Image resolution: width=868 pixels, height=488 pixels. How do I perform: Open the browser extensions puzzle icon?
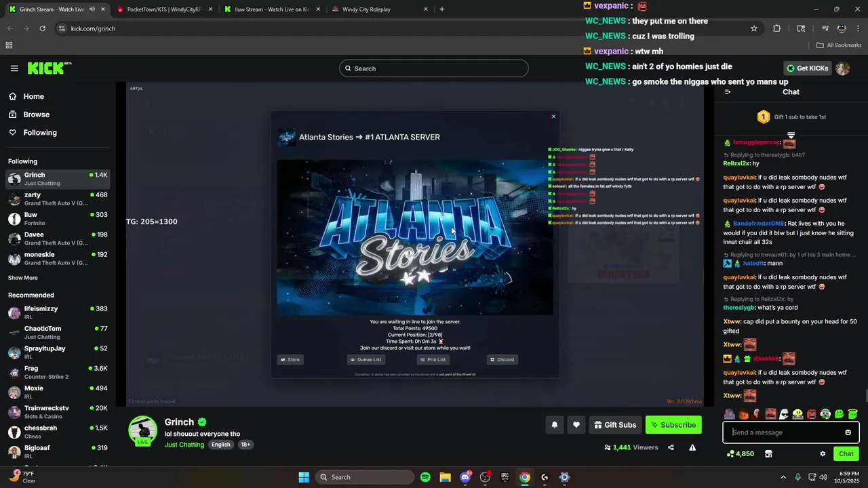click(x=776, y=28)
